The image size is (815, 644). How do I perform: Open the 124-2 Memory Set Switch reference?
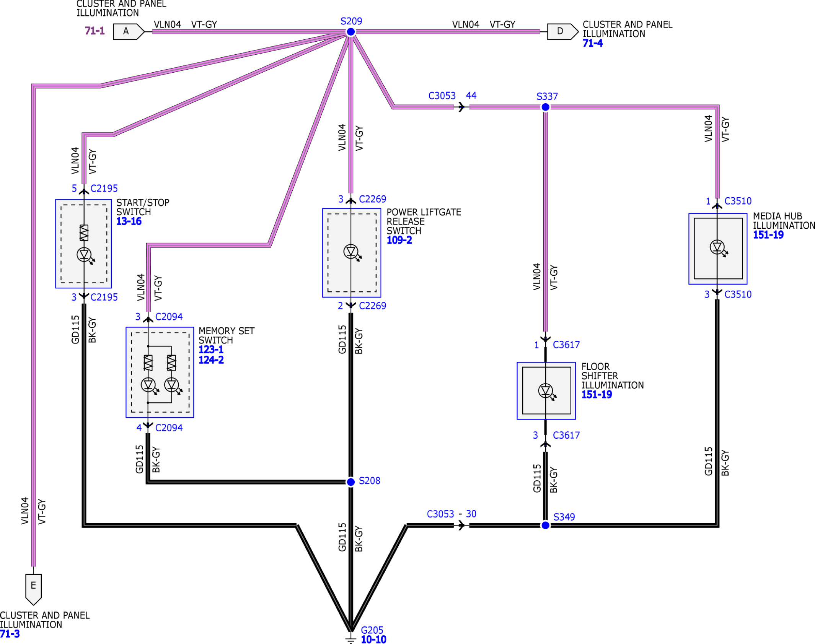[211, 360]
